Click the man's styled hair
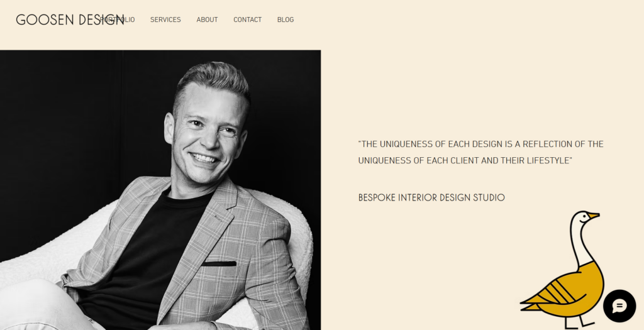 click(213, 81)
